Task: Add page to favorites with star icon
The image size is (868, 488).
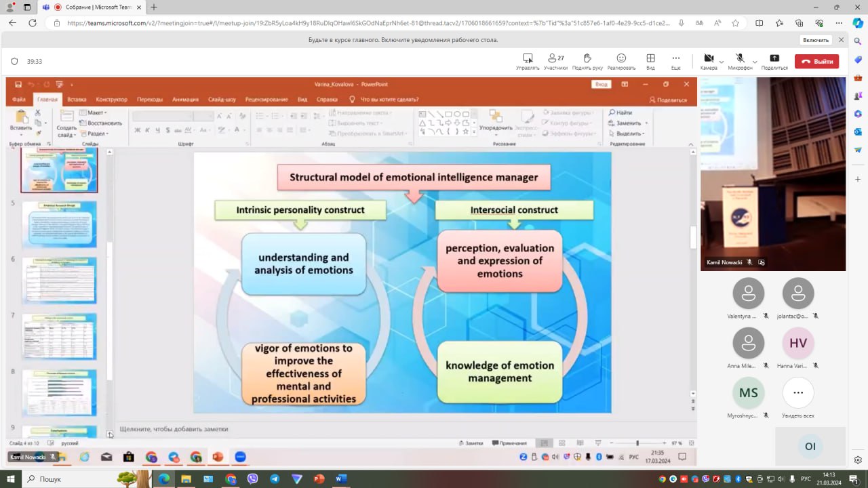Action: 736,22
